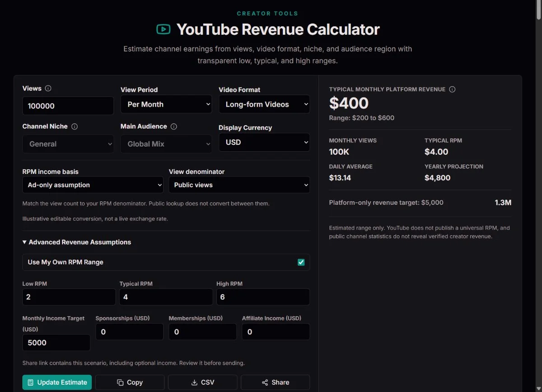Open the Video Format dropdown
Screen dimensions: 542x392
(264, 104)
